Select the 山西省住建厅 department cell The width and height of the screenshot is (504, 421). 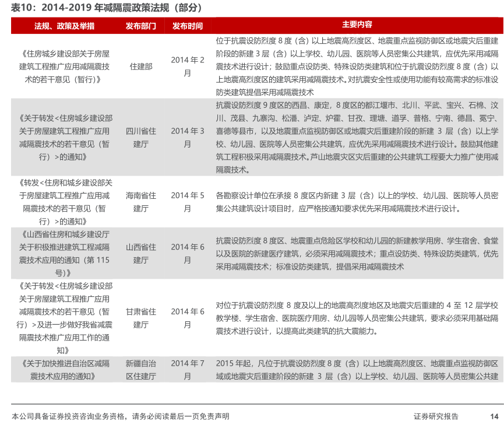141,253
